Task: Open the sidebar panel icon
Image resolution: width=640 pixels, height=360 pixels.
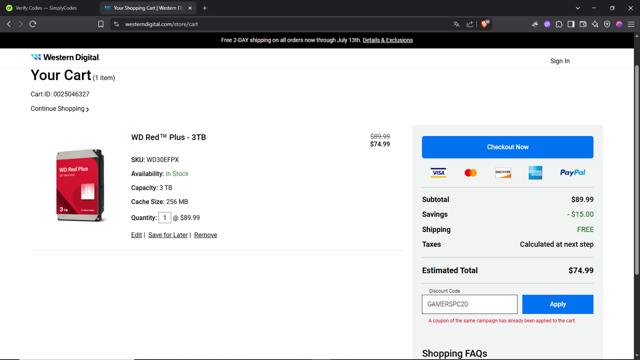Action: point(571,24)
